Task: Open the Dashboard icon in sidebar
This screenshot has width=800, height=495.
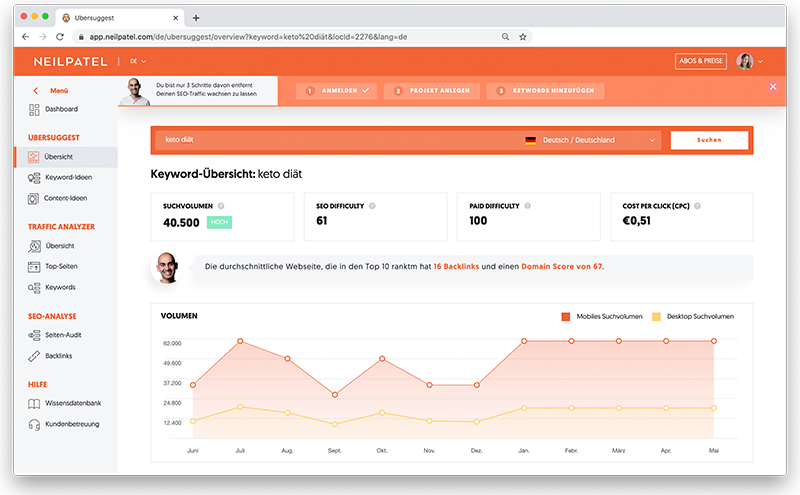Action: (x=34, y=110)
